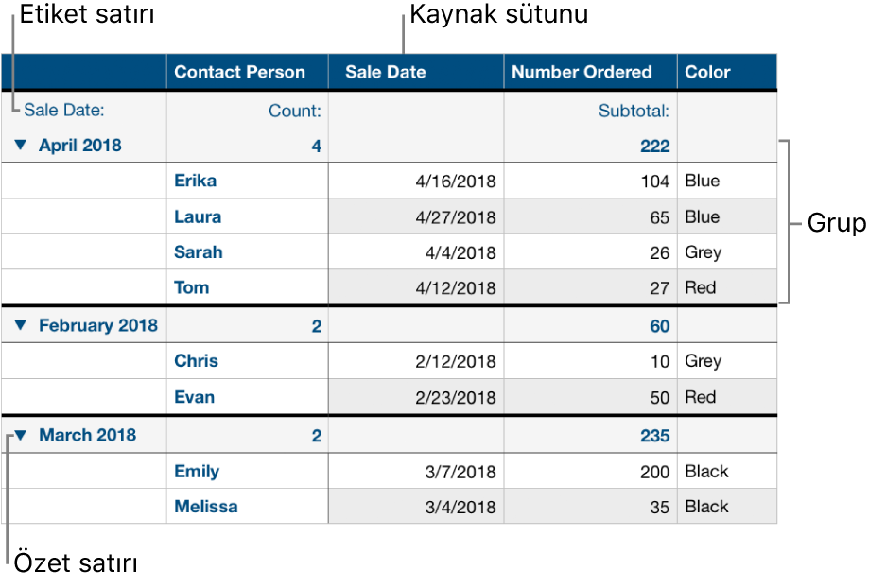Select the Contact Person column header
Viewport: 886px width, 588px height.
tap(240, 72)
